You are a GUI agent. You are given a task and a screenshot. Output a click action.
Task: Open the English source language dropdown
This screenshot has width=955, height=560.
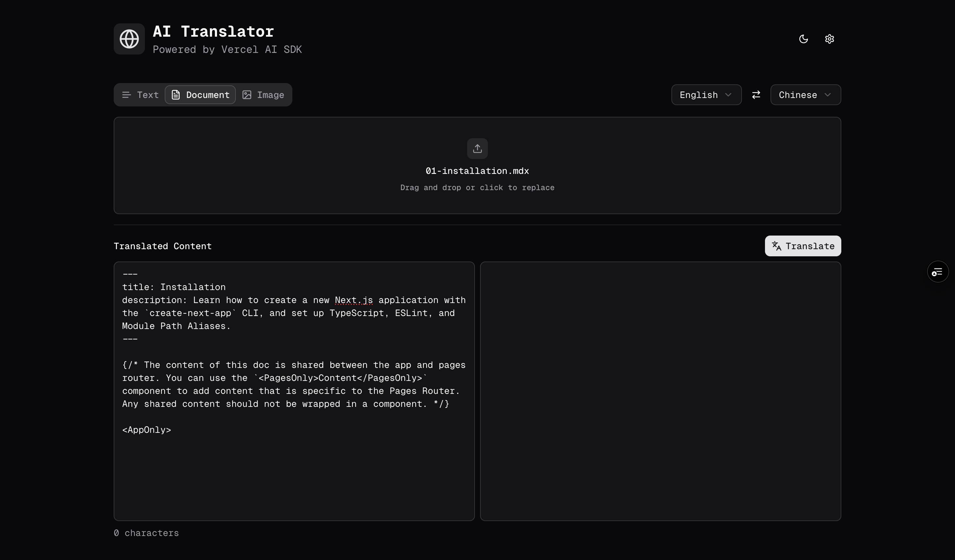point(706,95)
